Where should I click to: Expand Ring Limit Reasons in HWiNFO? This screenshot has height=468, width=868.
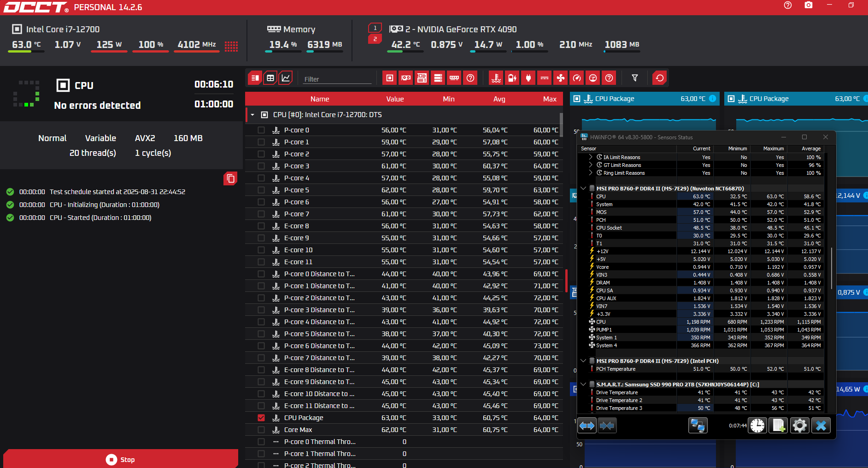591,173
